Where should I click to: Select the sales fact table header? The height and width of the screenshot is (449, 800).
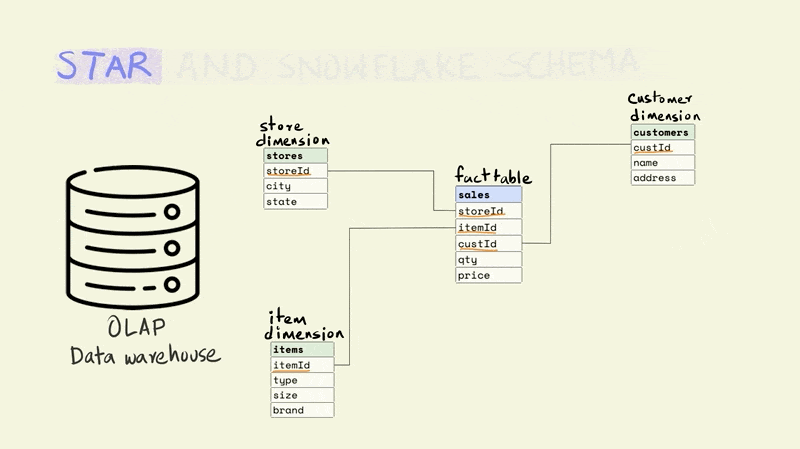[x=488, y=195]
